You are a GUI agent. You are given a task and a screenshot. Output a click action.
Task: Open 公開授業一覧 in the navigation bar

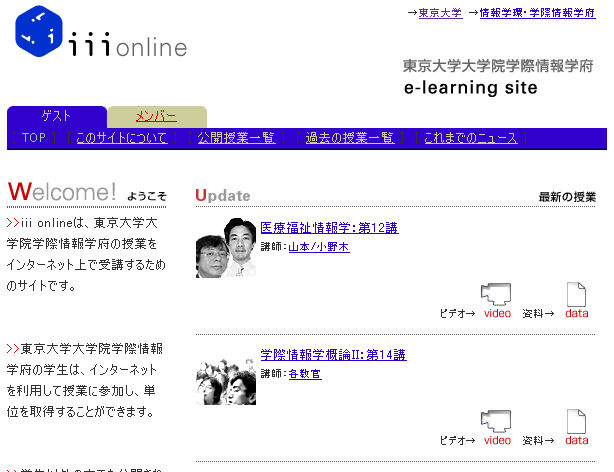[236, 138]
